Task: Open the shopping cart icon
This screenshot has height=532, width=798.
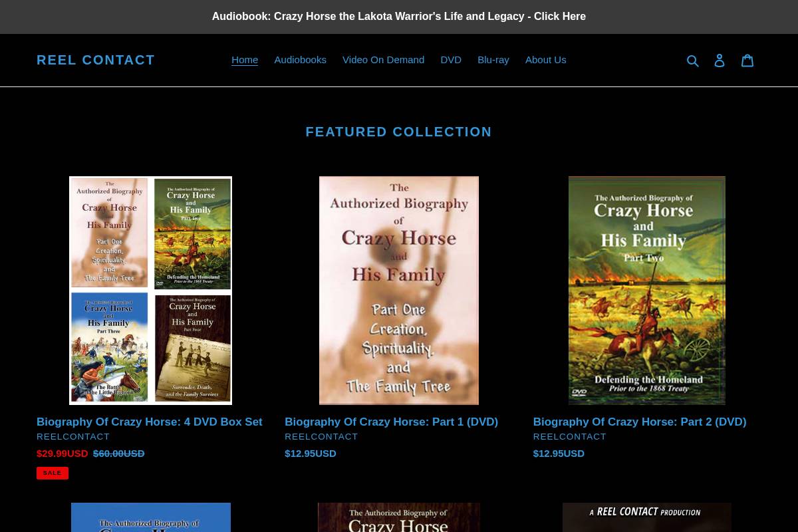Action: pos(747,61)
